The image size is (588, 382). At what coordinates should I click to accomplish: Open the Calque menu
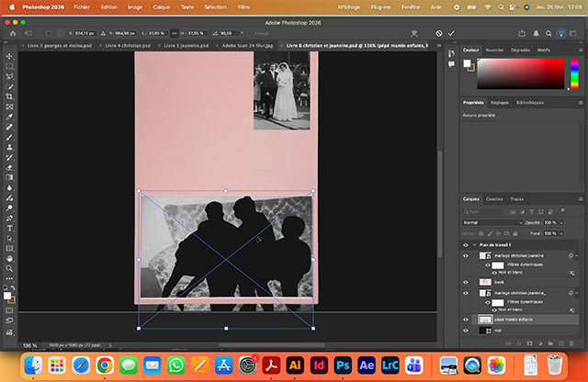click(162, 7)
